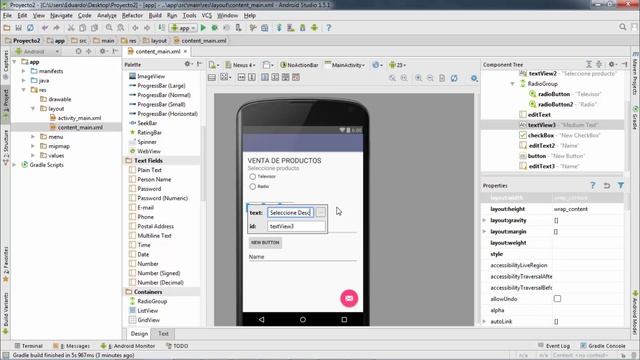The height and width of the screenshot is (360, 640).
Task: Click the id field containing textView3
Action: click(296, 226)
